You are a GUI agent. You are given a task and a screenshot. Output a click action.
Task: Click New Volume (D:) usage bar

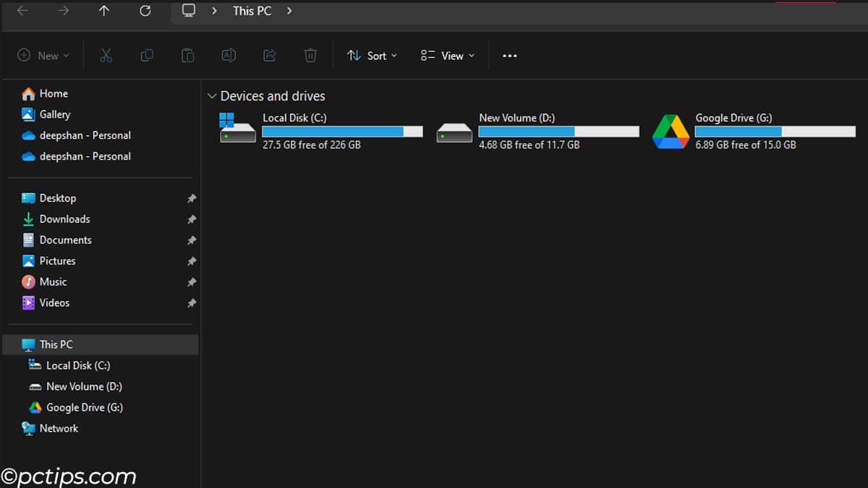pos(558,132)
